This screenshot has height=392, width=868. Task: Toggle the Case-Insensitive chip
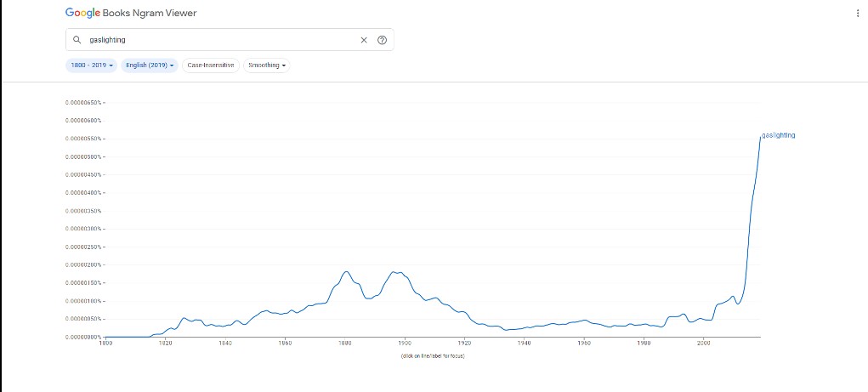[210, 65]
